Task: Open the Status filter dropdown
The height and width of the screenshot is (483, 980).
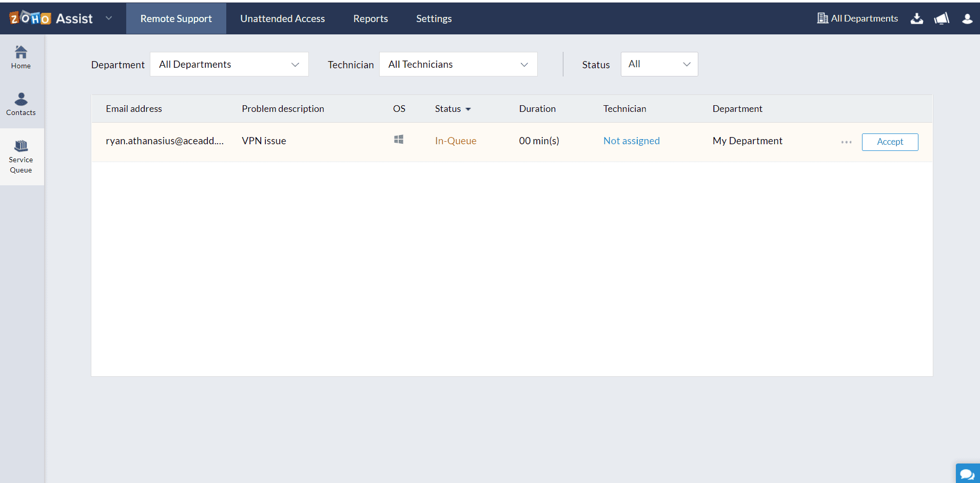Action: (659, 64)
